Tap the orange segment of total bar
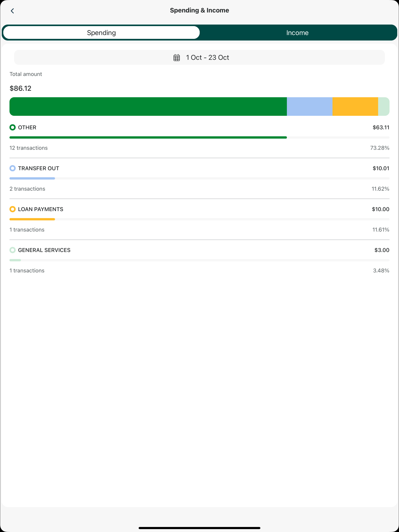The height and width of the screenshot is (532, 399). 355,107
